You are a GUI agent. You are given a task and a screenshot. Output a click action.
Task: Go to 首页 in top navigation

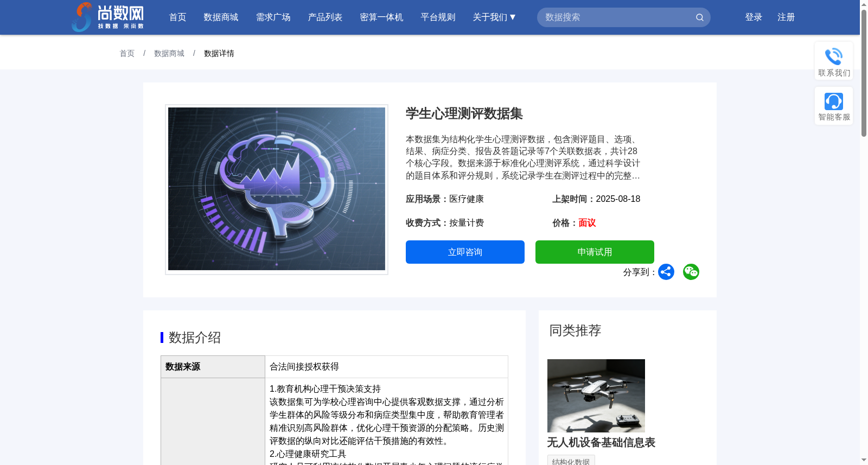[177, 17]
